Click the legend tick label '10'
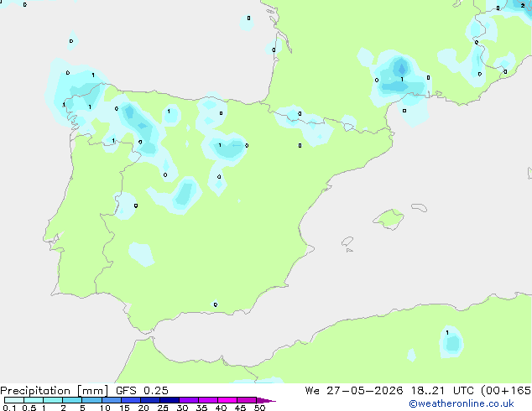This screenshot has height=411, width=532. (x=105, y=408)
